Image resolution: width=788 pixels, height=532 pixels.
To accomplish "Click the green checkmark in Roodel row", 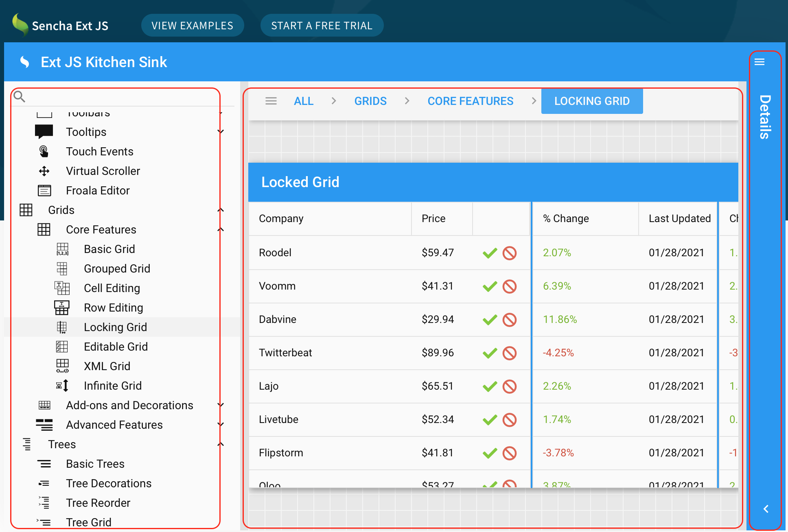I will (490, 253).
